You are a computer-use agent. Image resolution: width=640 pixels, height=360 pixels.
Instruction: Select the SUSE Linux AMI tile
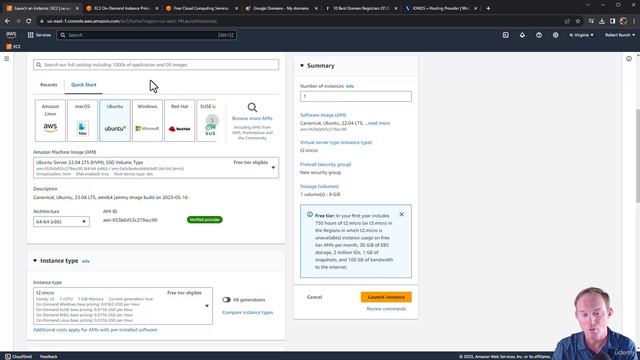point(207,120)
